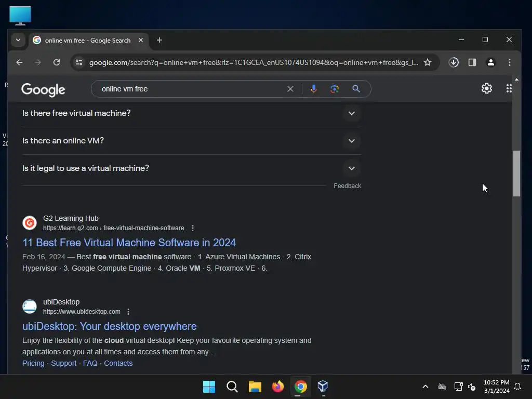The width and height of the screenshot is (532, 399).
Task: Click the network tray icon
Action: pos(458,387)
